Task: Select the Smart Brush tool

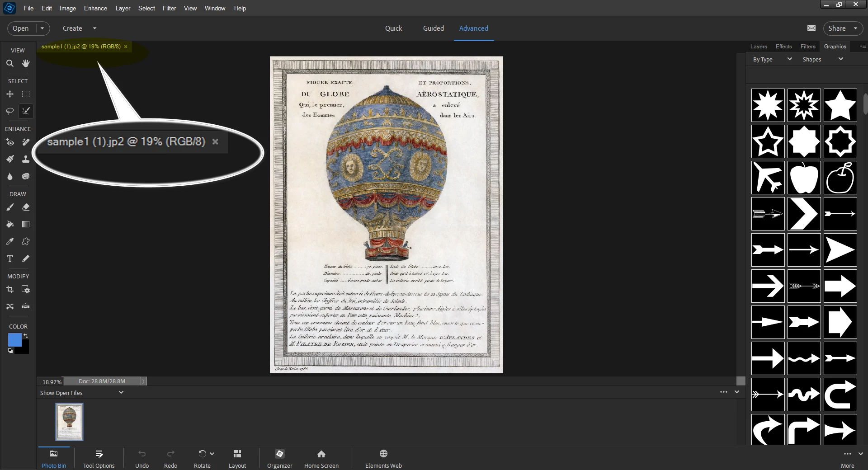Action: (x=9, y=159)
